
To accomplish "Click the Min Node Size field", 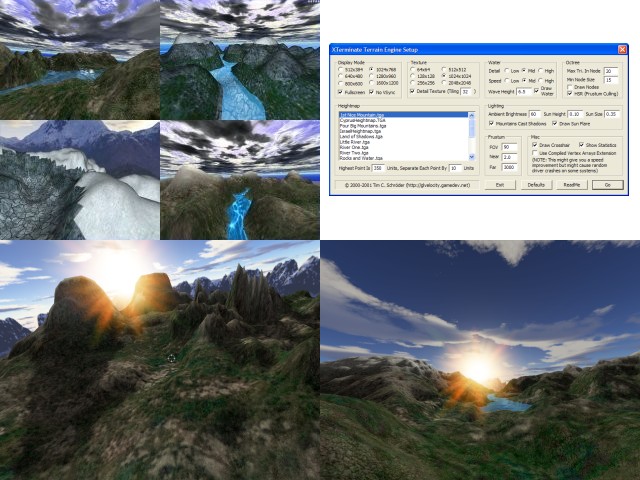I will coord(611,80).
